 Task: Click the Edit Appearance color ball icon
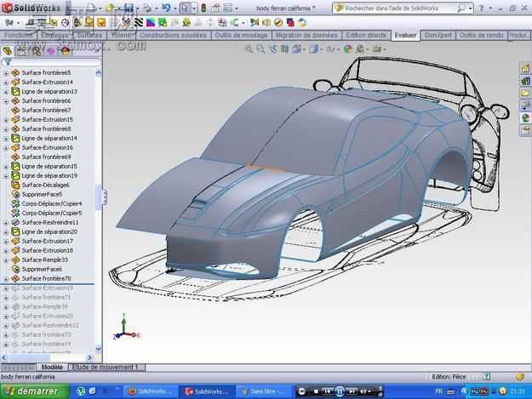point(347,49)
